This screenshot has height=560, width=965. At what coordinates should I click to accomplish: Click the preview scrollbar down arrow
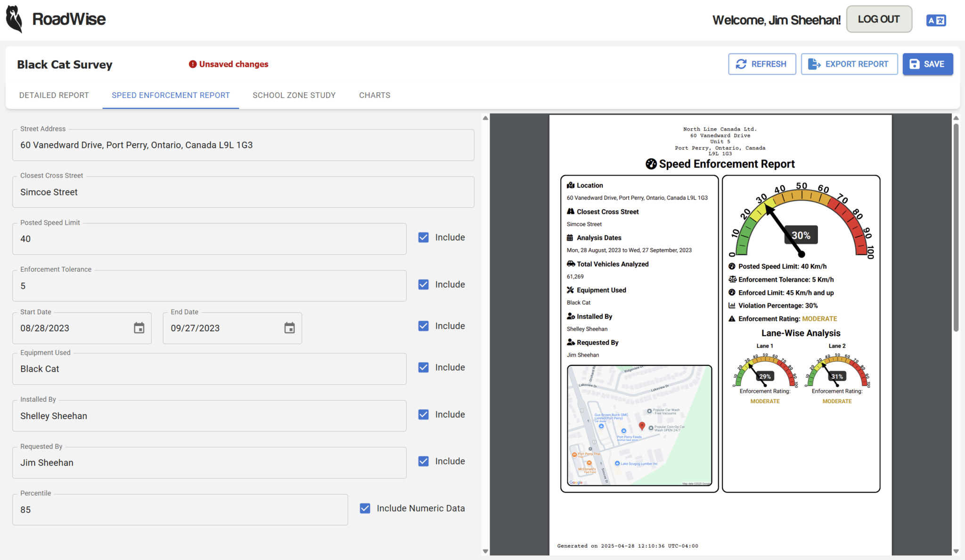(x=956, y=551)
